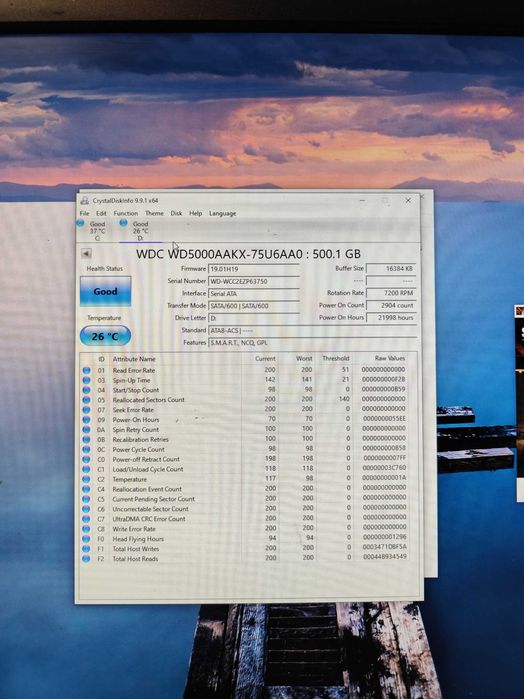524x699 pixels.
Task: Click status icon for Spin-Up Time
Action: [87, 380]
